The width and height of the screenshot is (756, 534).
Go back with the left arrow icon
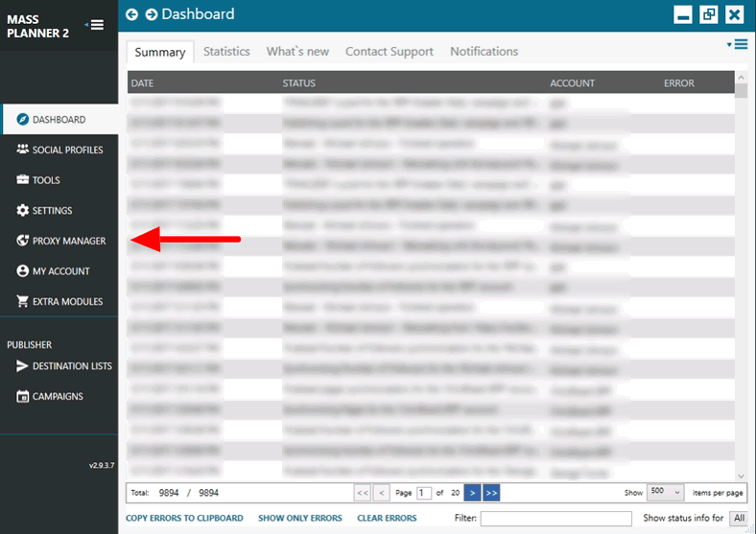pyautogui.click(x=131, y=14)
